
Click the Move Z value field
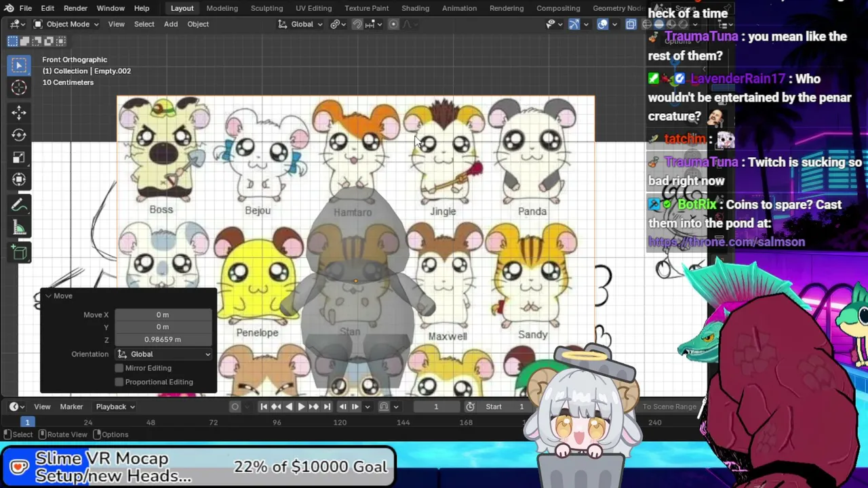pyautogui.click(x=163, y=340)
